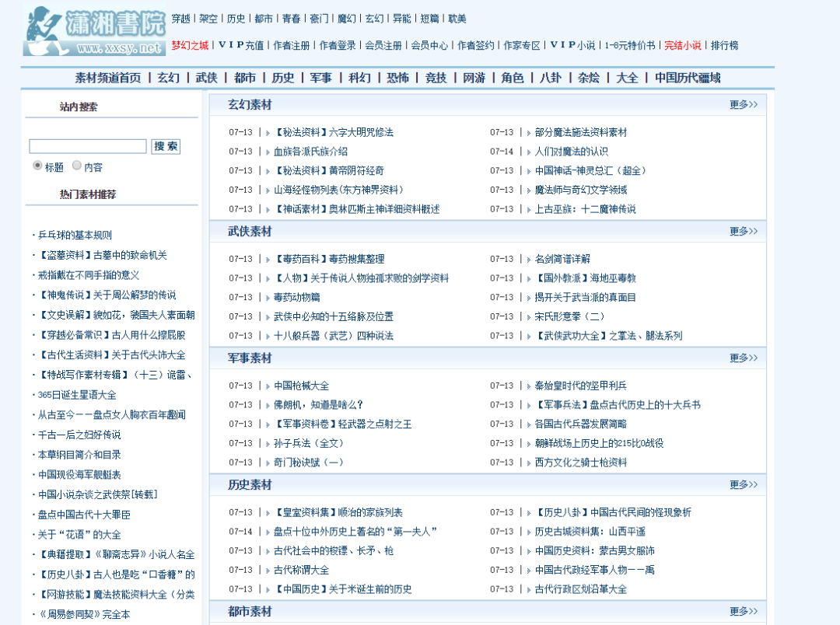Screen dimensions: 840x625
Task: Open 揭开关于武当派的真面目 article
Action: click(585, 298)
